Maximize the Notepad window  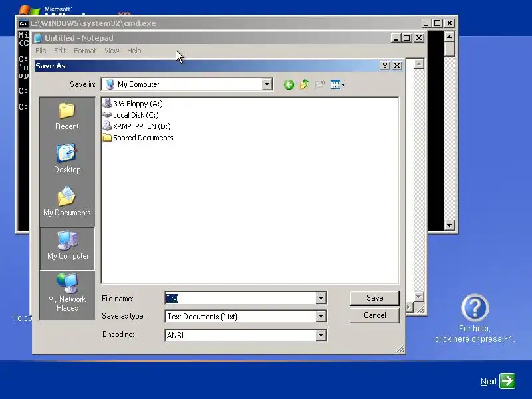407,38
